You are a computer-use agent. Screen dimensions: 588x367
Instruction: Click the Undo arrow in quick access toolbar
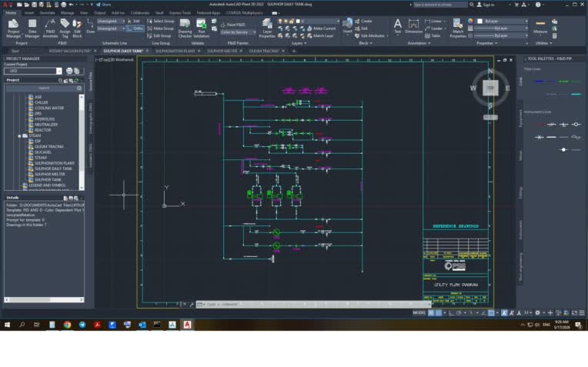point(72,5)
